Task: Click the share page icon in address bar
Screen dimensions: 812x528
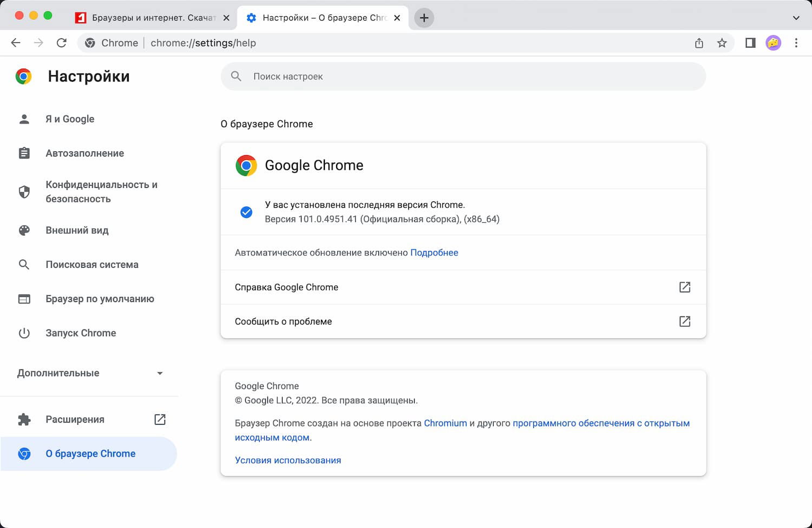Action: (699, 43)
